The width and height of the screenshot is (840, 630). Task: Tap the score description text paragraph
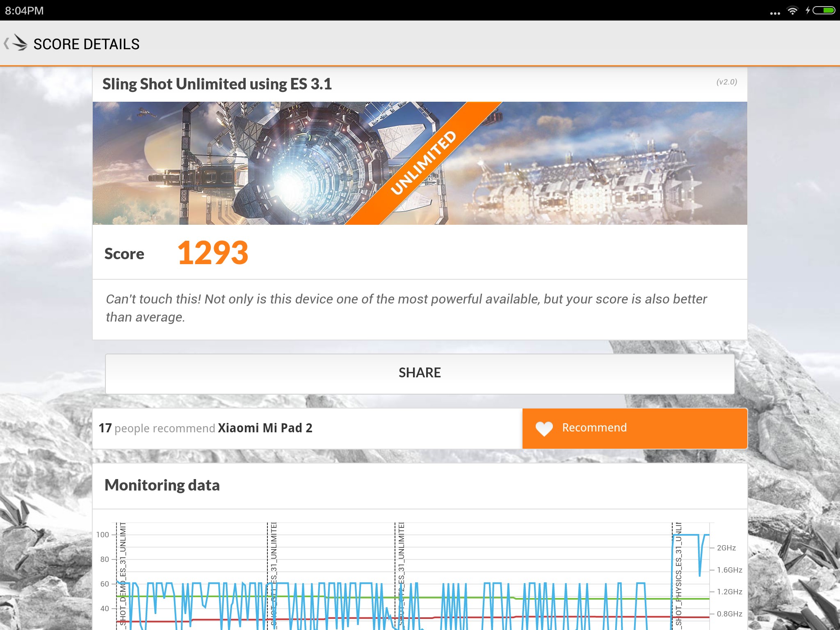[406, 308]
